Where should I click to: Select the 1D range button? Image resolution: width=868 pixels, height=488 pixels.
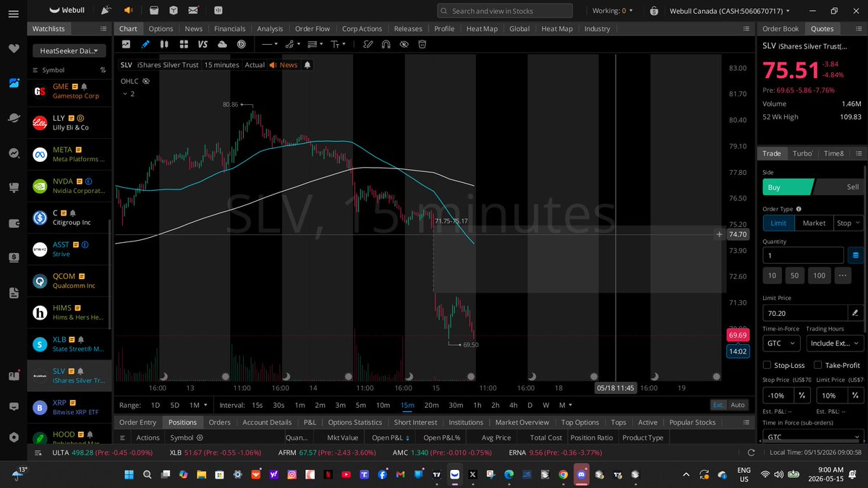(x=154, y=405)
